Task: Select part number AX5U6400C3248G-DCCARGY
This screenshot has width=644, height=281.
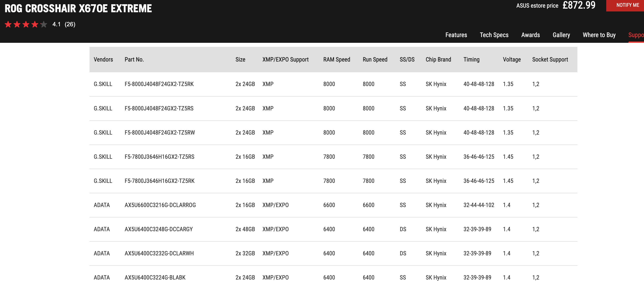Action: pos(158,229)
